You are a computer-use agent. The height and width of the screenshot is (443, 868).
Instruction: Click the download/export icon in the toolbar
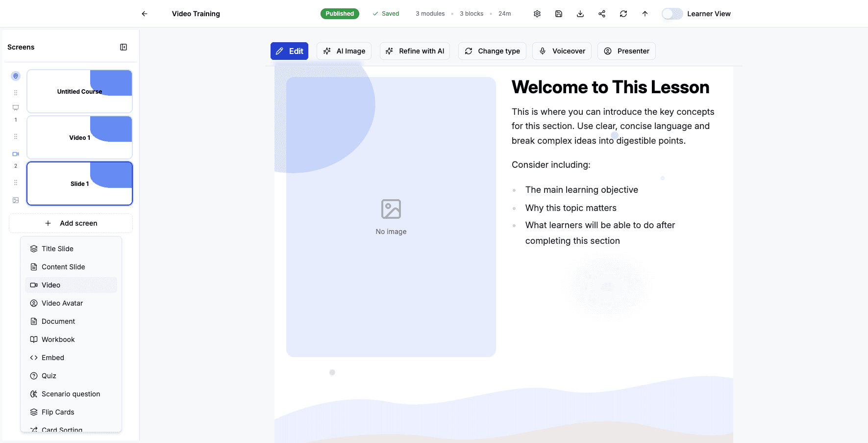[580, 13]
